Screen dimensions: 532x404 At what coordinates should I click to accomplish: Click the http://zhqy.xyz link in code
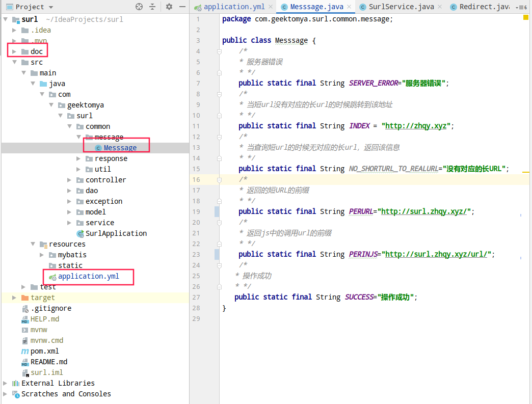(417, 126)
